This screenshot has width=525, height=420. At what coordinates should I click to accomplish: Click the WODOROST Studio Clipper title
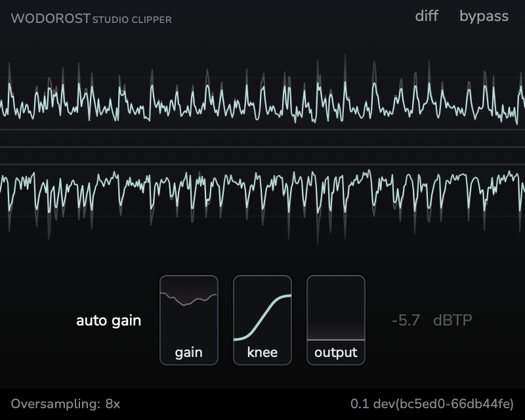coord(91,19)
